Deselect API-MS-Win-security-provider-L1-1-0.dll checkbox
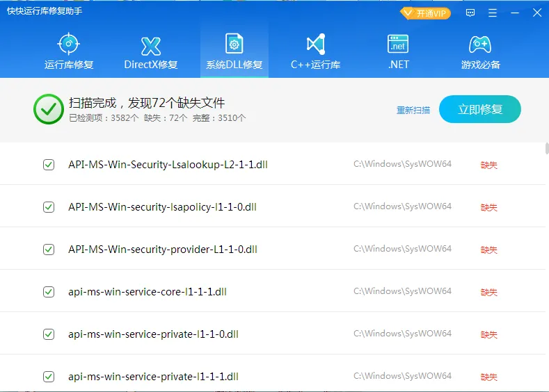Screen dimensions: 549x392 (49, 250)
